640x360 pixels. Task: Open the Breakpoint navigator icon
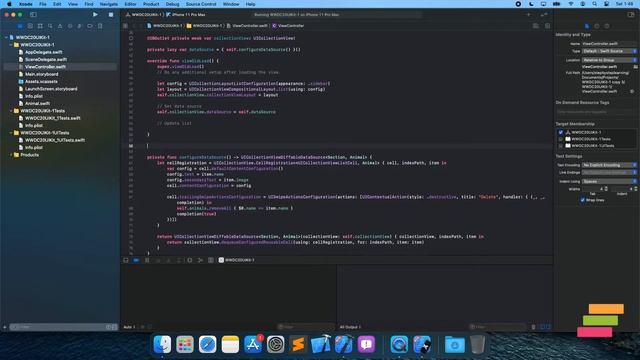(x=90, y=26)
